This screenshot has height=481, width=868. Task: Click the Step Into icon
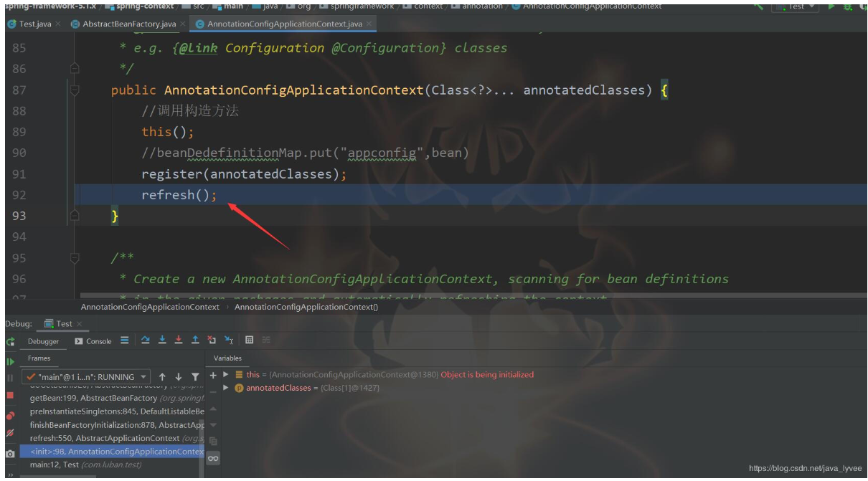[x=162, y=340]
